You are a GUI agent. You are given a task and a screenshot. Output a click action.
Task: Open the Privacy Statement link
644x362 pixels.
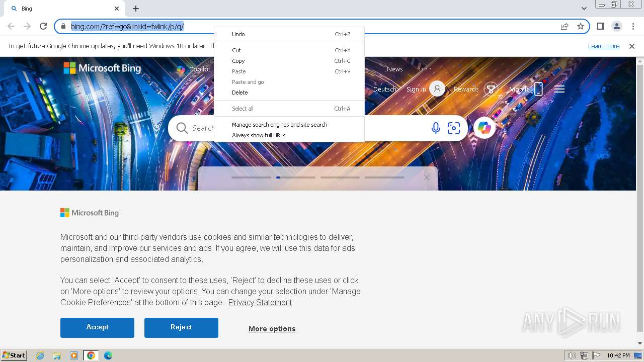click(260, 302)
